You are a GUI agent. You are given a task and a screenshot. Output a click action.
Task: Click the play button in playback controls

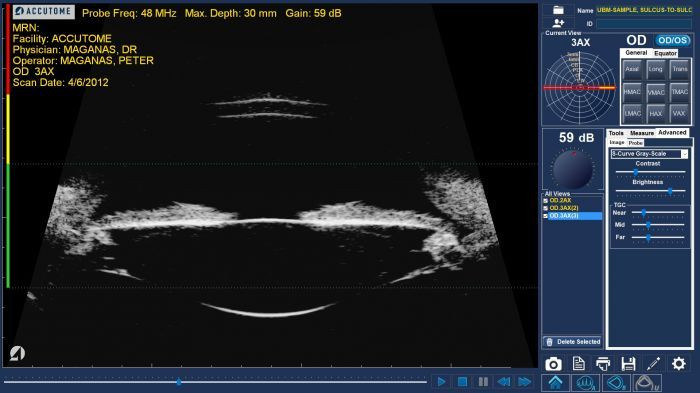[441, 382]
